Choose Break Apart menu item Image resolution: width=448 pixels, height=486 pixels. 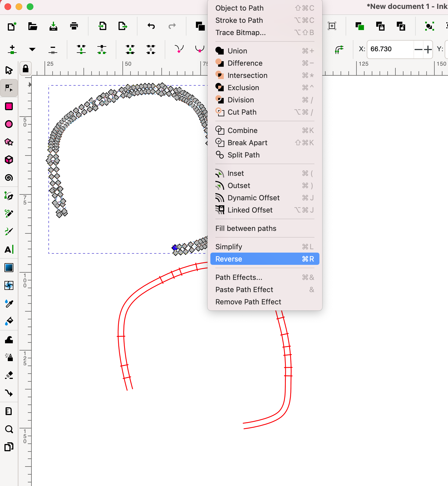coord(265,143)
